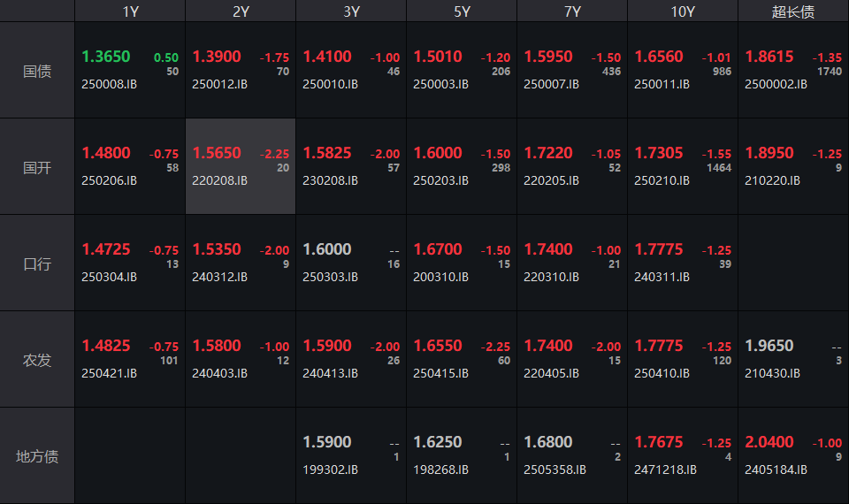Open local bond code 2471218.IB
Viewport: 849px width, 504px height.
(665, 470)
